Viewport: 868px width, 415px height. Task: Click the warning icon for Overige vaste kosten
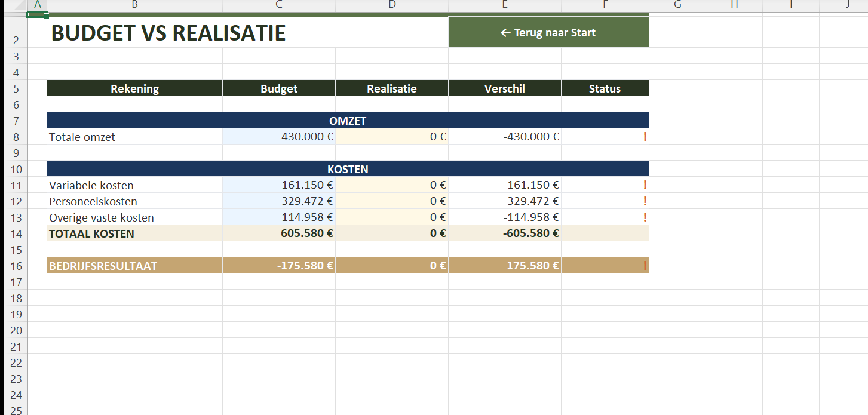tap(645, 217)
